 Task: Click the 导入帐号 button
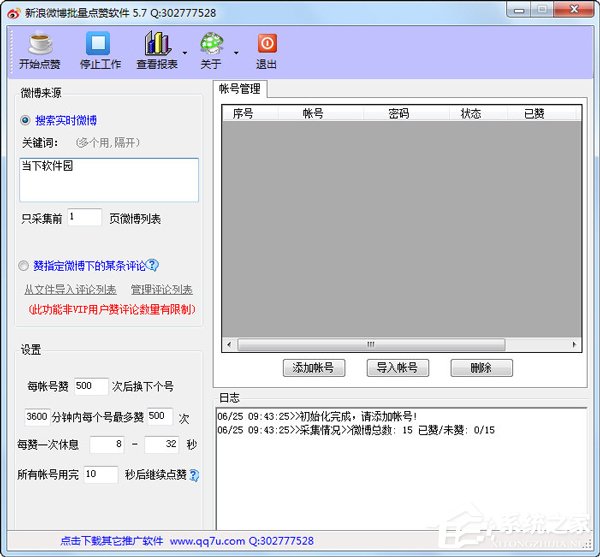[398, 368]
